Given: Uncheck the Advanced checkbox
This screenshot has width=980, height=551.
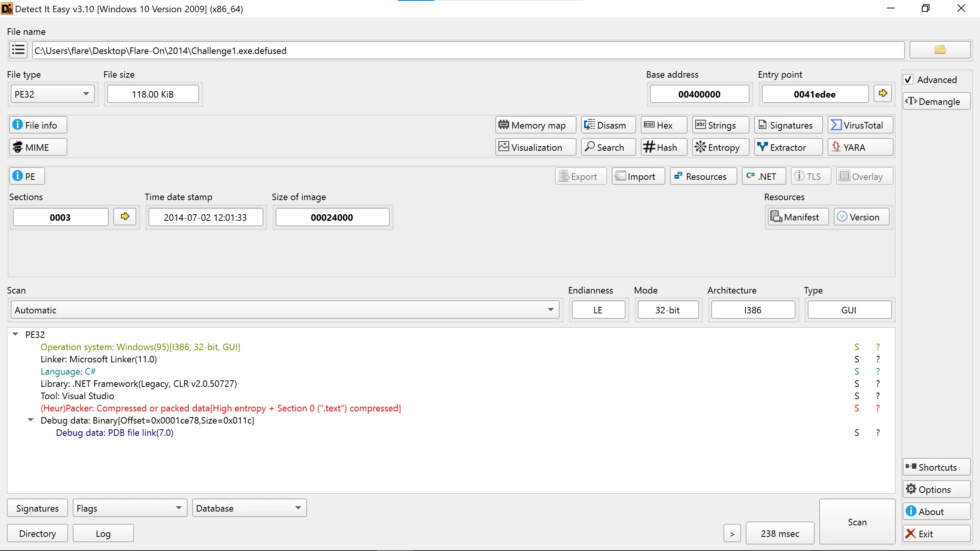Looking at the screenshot, I should tap(908, 80).
